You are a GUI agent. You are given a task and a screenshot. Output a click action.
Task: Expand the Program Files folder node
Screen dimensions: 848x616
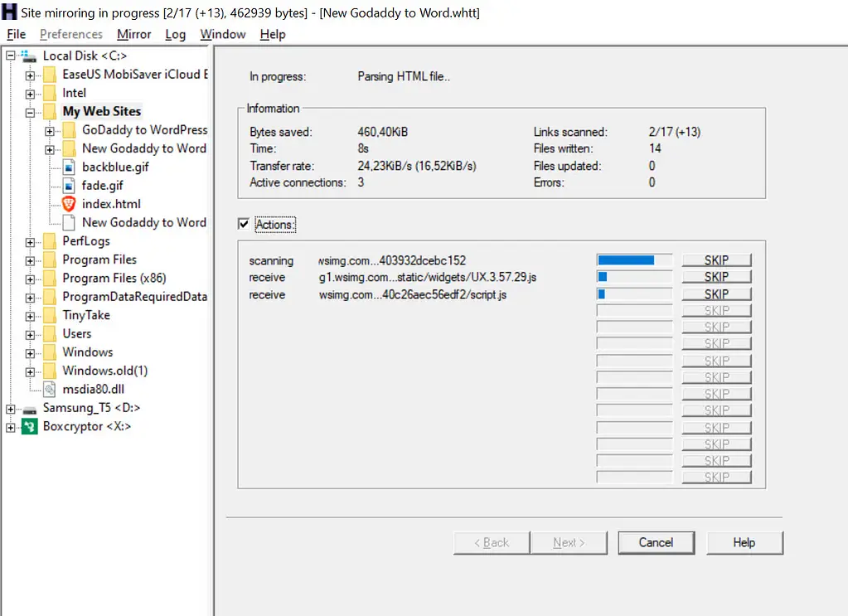30,260
